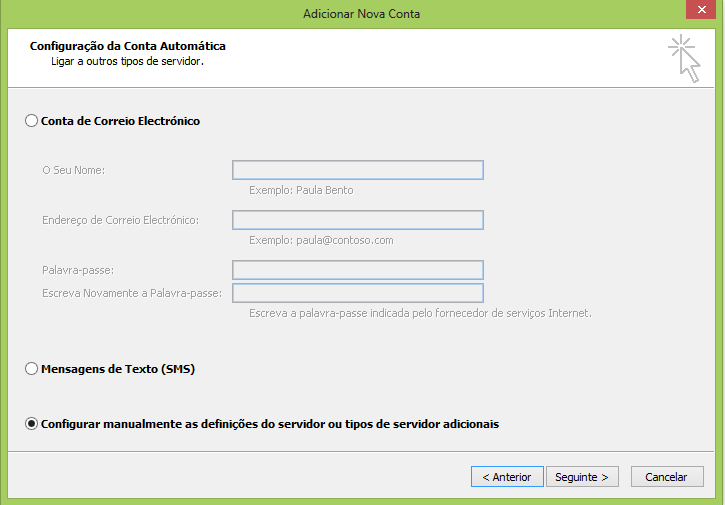Click the Endereço de Correio Electrónico label text

pos(120,220)
